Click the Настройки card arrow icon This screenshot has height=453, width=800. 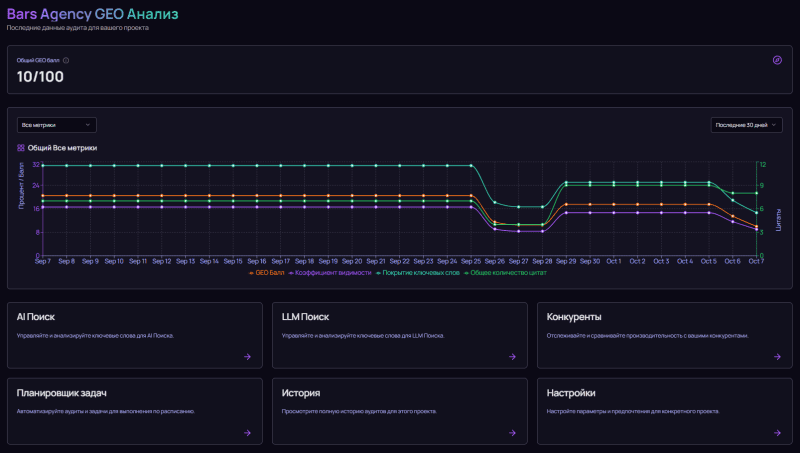point(777,432)
